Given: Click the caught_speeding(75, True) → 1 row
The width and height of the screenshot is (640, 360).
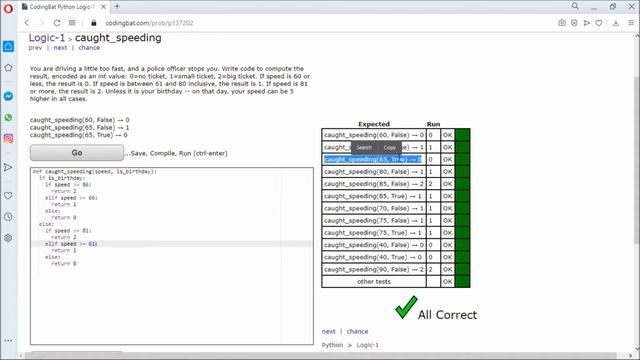Looking at the screenshot, I should [x=396, y=233].
